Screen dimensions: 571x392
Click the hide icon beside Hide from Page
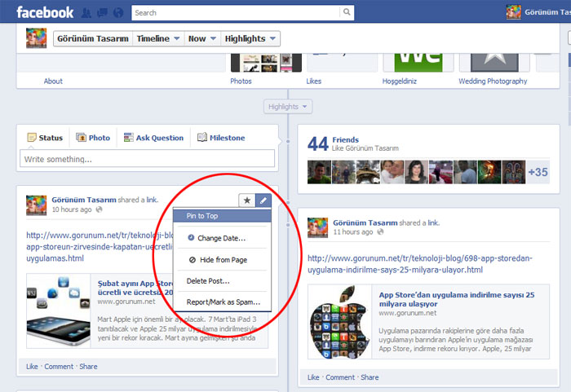coord(193,259)
